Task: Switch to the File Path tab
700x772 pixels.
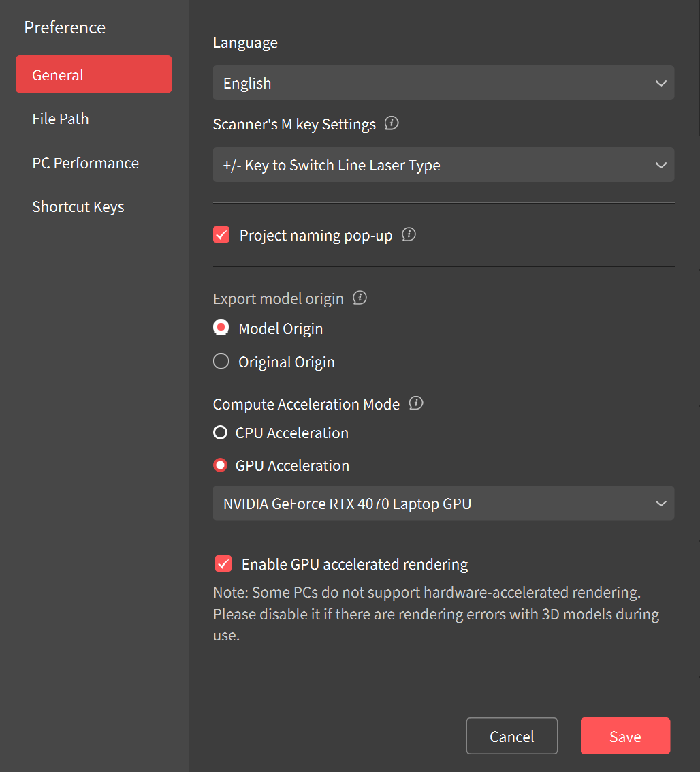Action: [x=61, y=119]
